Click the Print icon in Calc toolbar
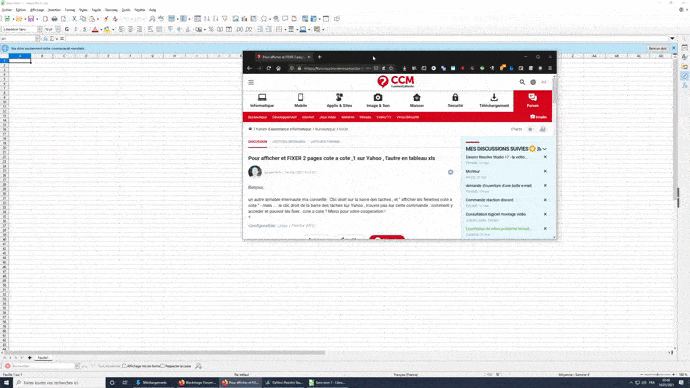Screen dimensions: 690x388 click(55, 19)
